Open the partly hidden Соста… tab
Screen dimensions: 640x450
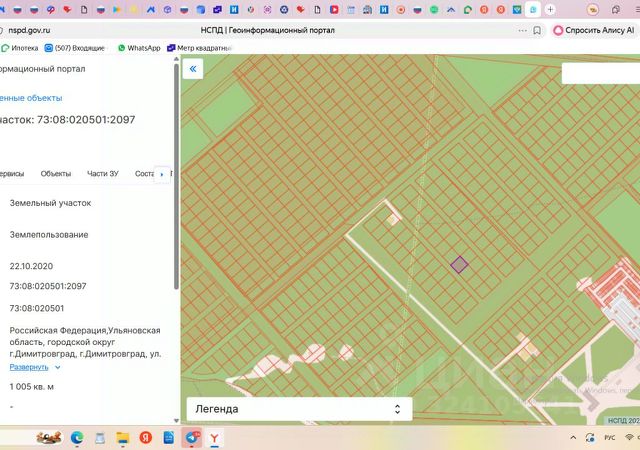click(x=144, y=174)
